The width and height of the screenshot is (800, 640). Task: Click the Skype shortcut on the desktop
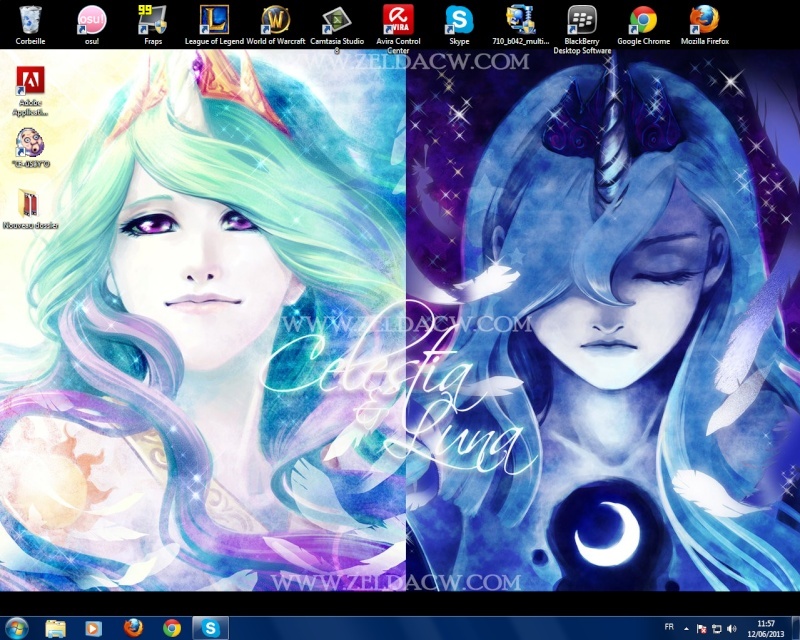[459, 26]
